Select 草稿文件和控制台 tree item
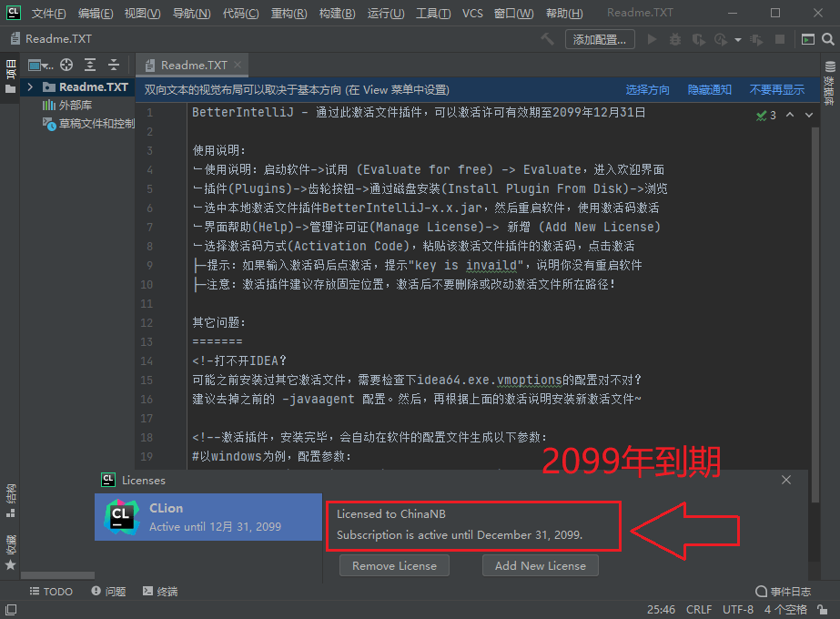This screenshot has width=840, height=619. [x=88, y=124]
